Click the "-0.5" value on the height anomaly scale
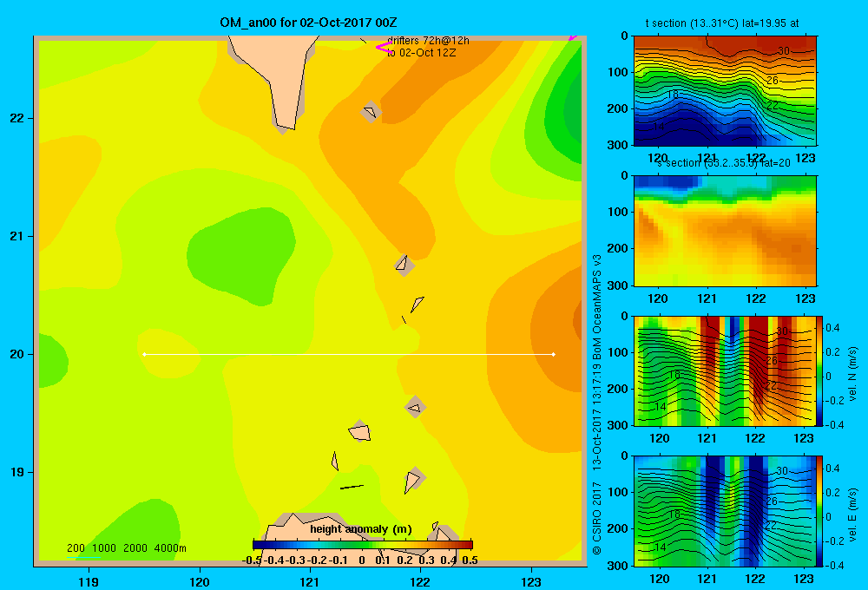Viewport: 868px width, 590px height. coord(252,560)
